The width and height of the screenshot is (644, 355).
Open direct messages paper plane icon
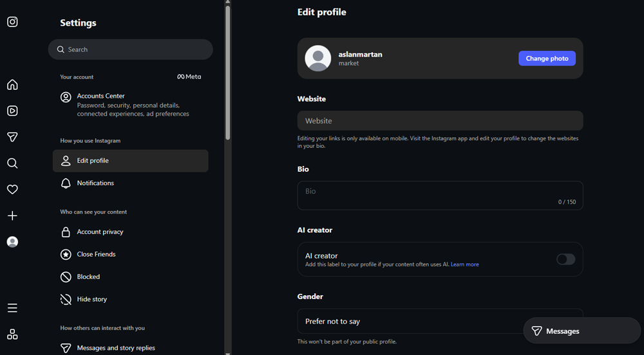12,137
